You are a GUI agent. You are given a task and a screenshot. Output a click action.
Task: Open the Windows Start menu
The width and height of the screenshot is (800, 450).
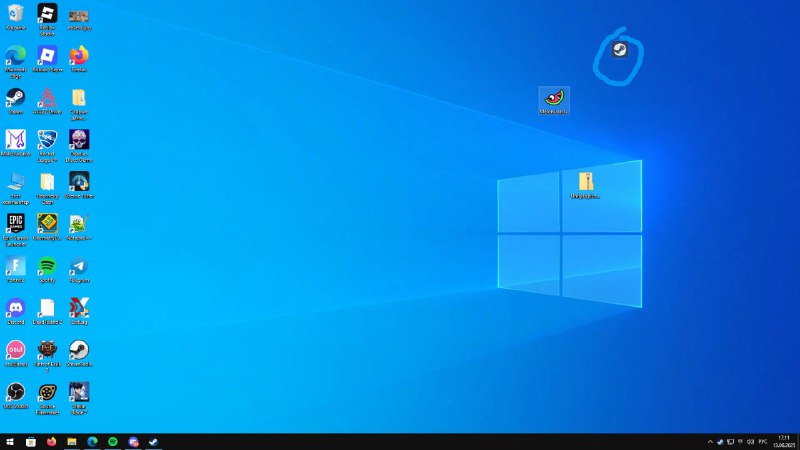click(10, 441)
